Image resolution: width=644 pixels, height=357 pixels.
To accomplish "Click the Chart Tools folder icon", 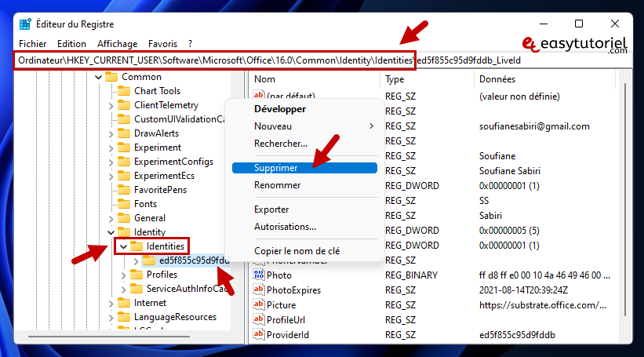I will pyautogui.click(x=124, y=91).
